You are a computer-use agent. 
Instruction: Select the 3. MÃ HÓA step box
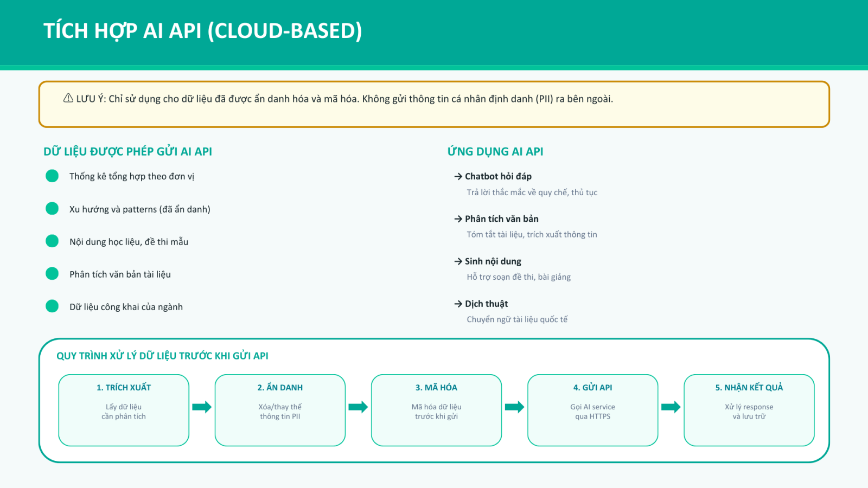click(x=436, y=410)
